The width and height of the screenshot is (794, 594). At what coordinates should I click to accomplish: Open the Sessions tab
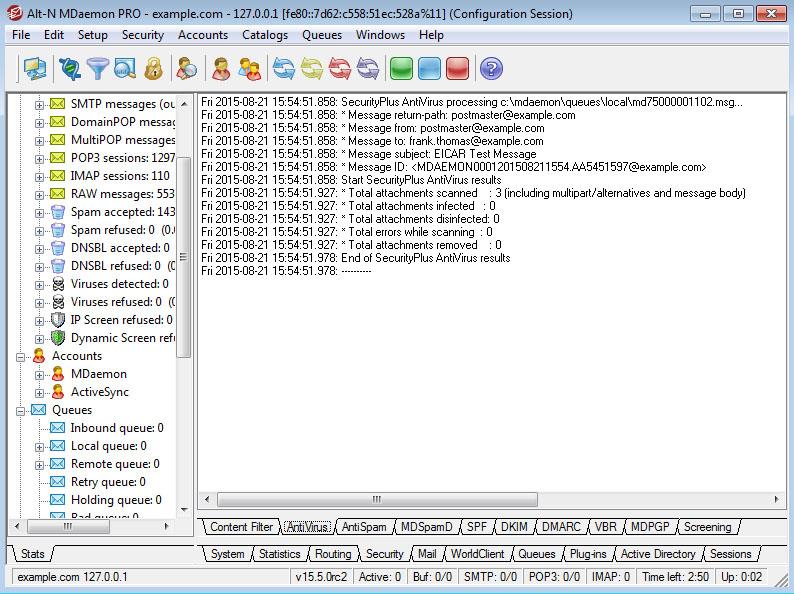point(730,554)
